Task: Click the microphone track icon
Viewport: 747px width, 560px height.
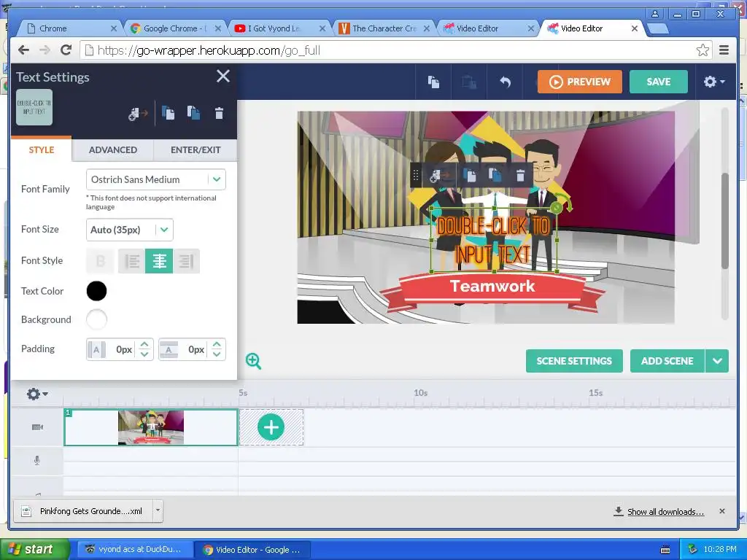Action: 37,461
